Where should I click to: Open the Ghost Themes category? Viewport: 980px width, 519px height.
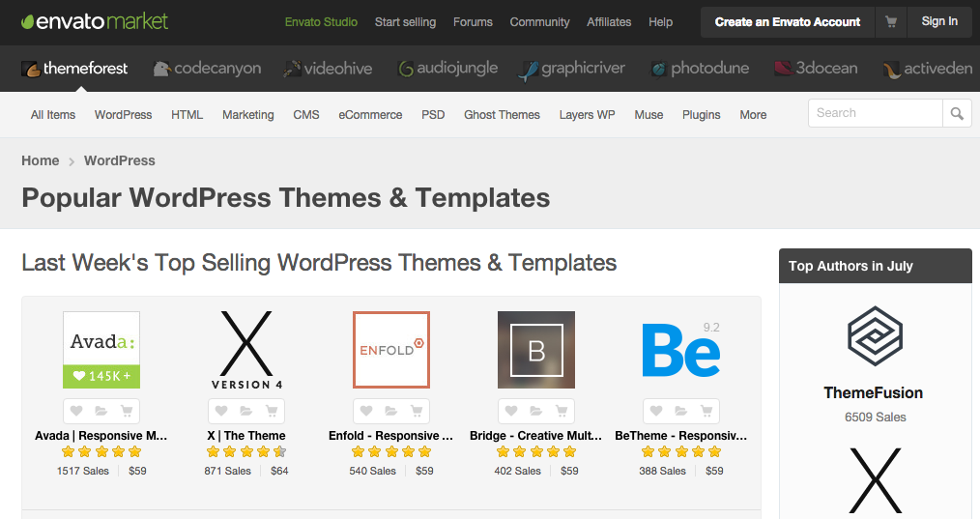tap(502, 115)
